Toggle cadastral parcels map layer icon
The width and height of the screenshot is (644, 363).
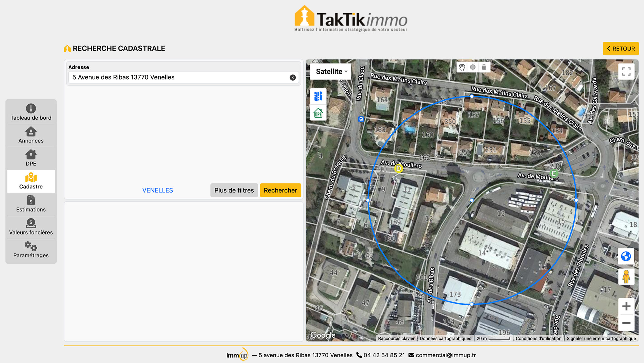click(x=318, y=96)
